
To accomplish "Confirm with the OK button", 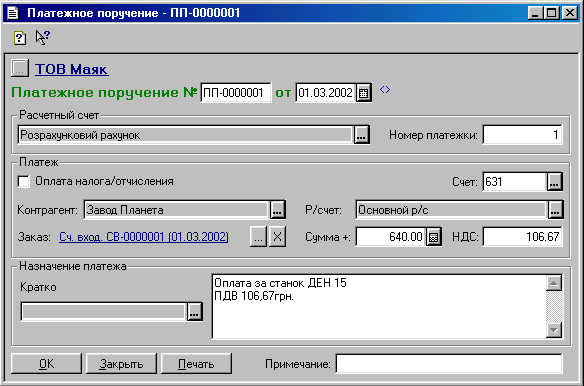I will (x=46, y=363).
